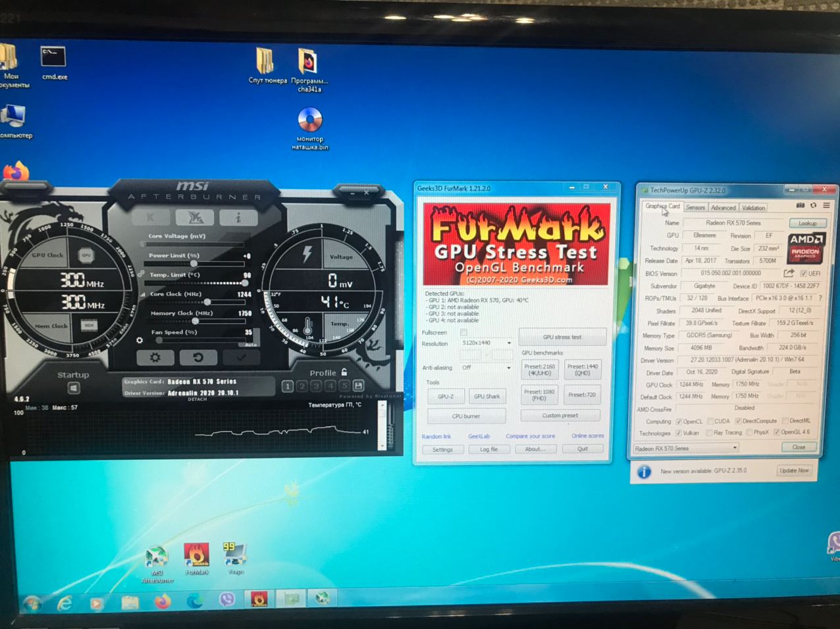Click the BIOS export share icon in GPU-Z

[x=789, y=273]
